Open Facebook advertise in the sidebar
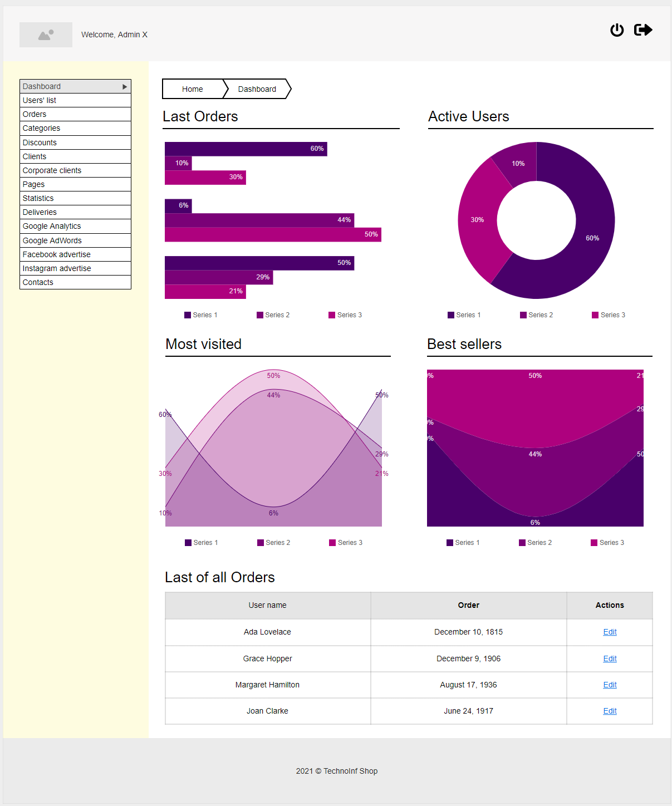Image resolution: width=672 pixels, height=806 pixels. coord(56,254)
